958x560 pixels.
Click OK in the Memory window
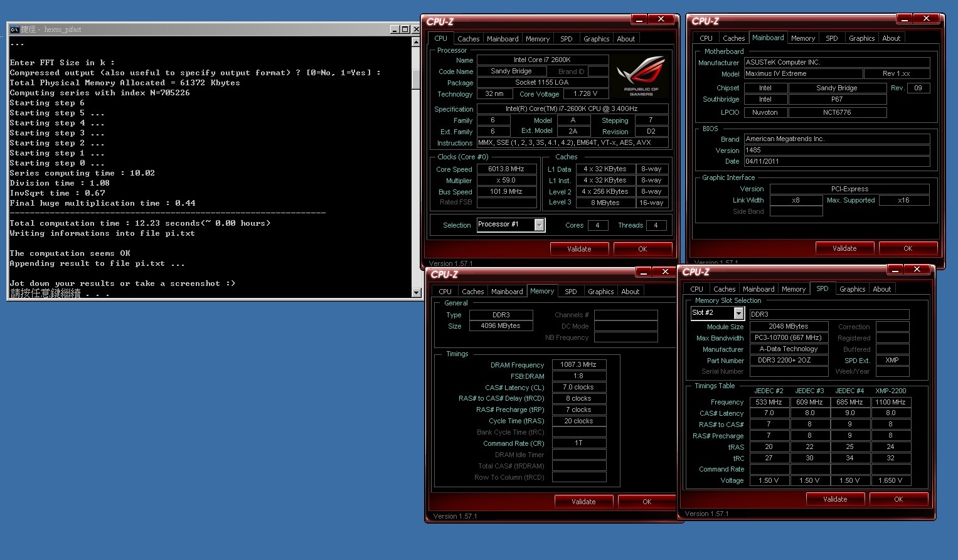point(647,502)
